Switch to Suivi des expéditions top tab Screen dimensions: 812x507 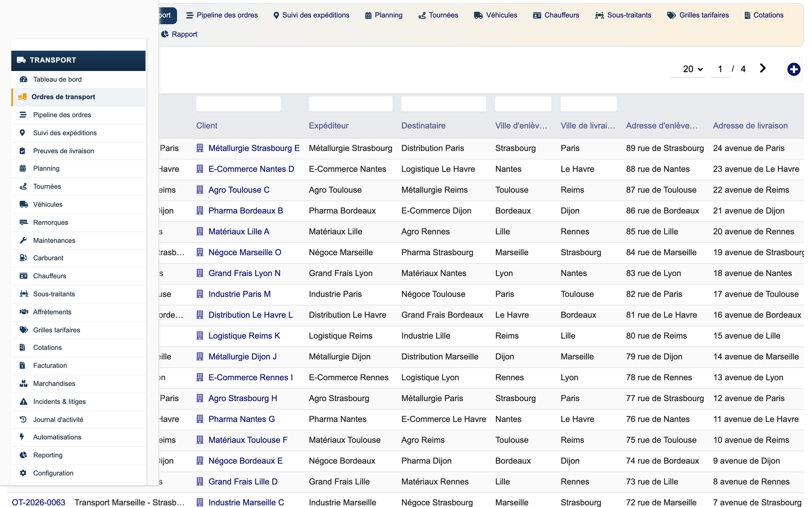click(311, 15)
